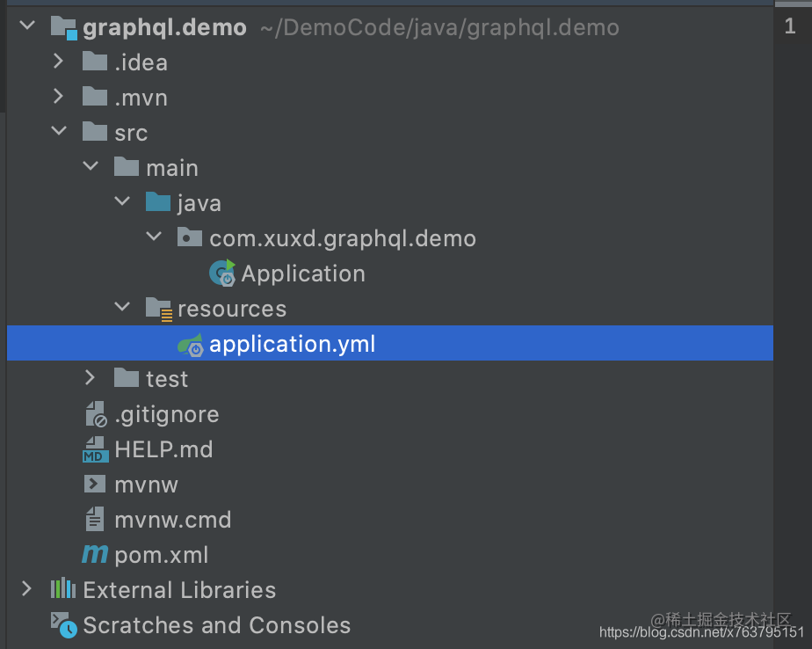Image resolution: width=812 pixels, height=649 pixels.
Task: Select the main folder
Action: click(x=172, y=166)
